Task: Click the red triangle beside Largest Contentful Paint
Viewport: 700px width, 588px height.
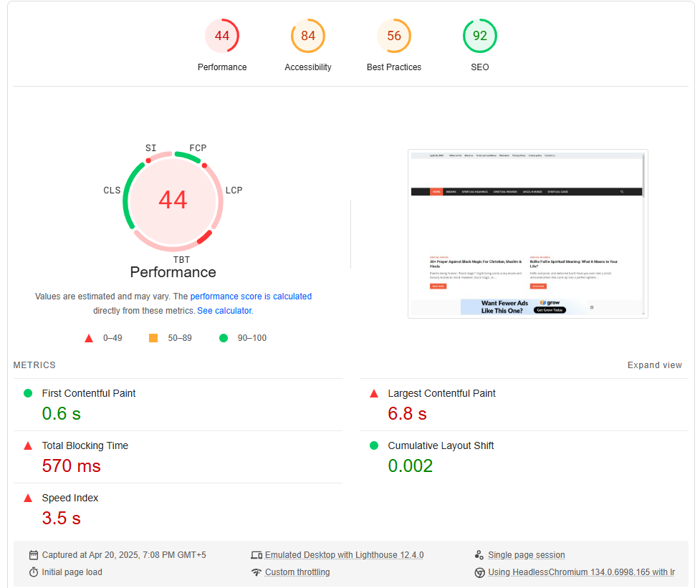Action: pyautogui.click(x=374, y=393)
